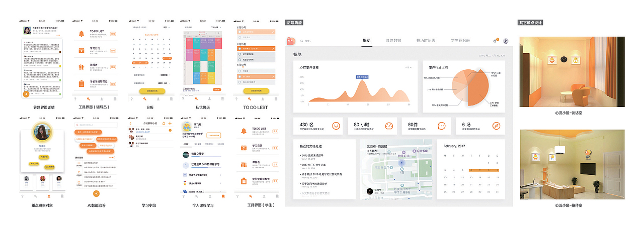644x226 pixels.
Task: Expand 黄金心理学家 row chevron
Action: click(x=221, y=183)
